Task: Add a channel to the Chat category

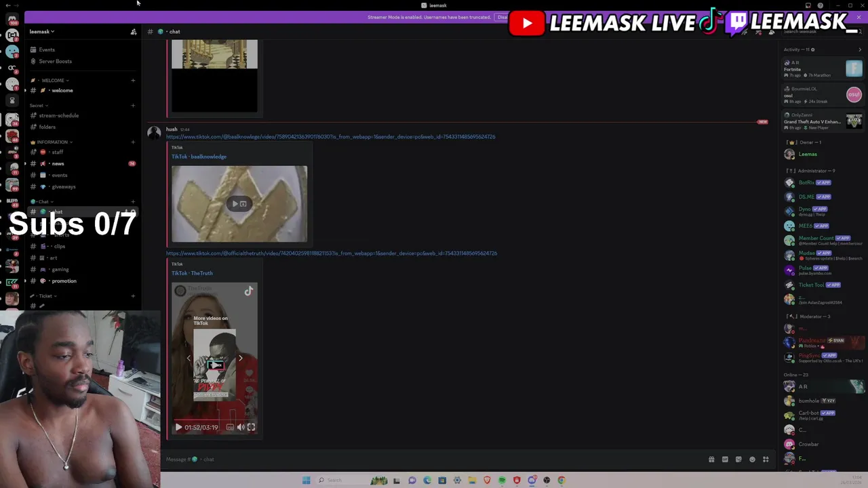Action: tap(133, 201)
